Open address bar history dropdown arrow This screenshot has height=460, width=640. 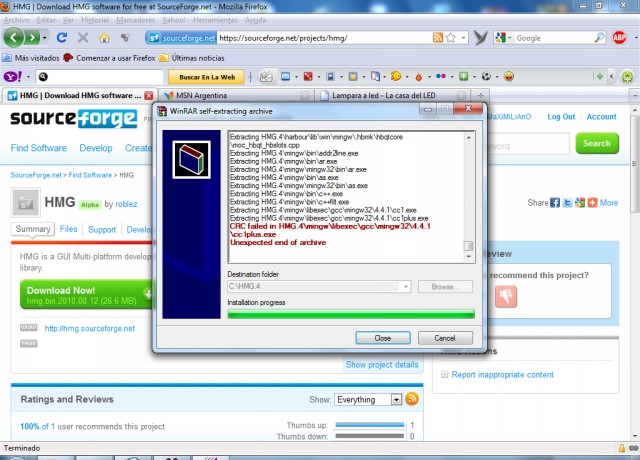pos(464,38)
